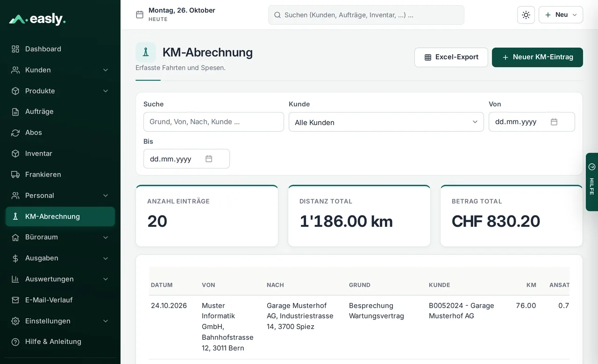This screenshot has width=598, height=364.
Task: Open Dashboard via its grid icon
Action: click(x=15, y=49)
